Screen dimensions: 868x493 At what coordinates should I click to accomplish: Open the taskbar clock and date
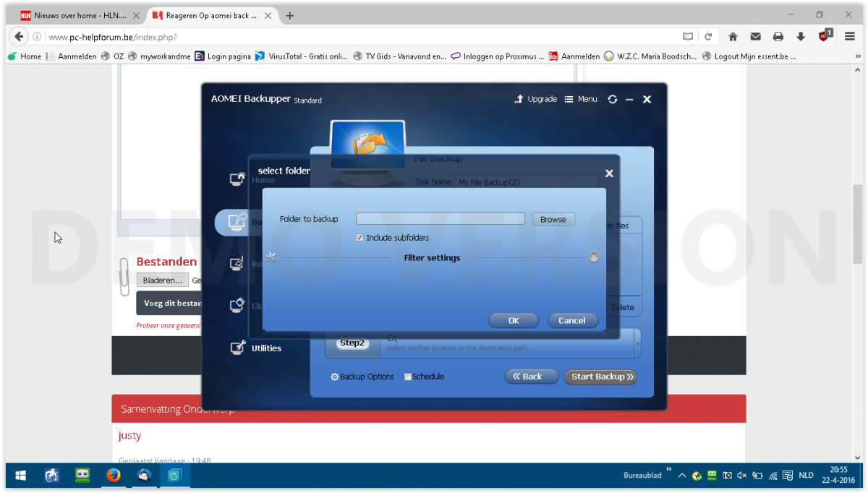click(x=838, y=476)
